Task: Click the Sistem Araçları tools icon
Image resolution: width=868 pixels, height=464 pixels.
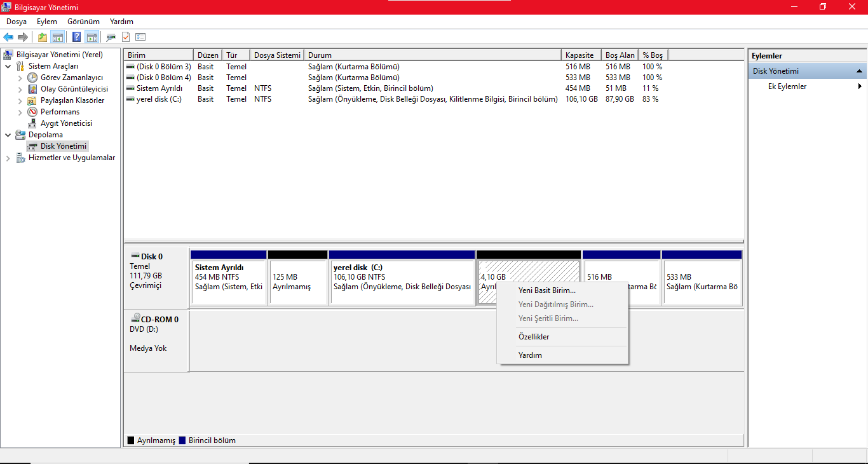Action: click(20, 66)
